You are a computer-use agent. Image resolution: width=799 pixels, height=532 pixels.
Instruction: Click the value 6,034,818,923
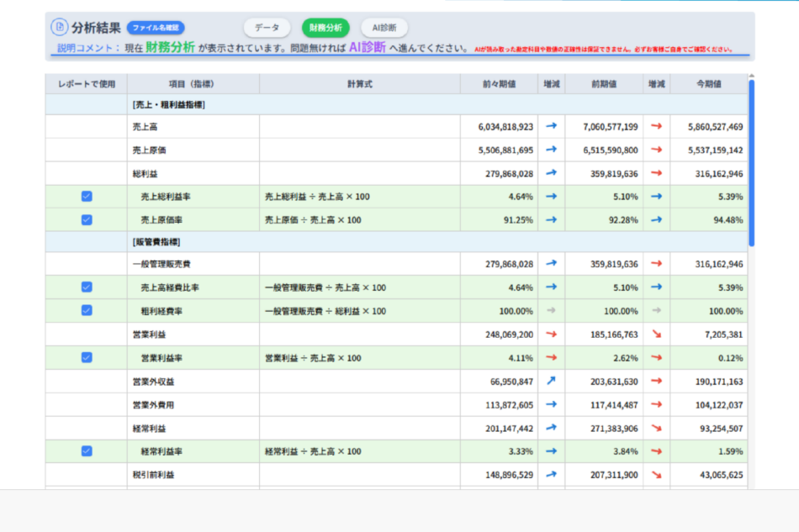(505, 127)
